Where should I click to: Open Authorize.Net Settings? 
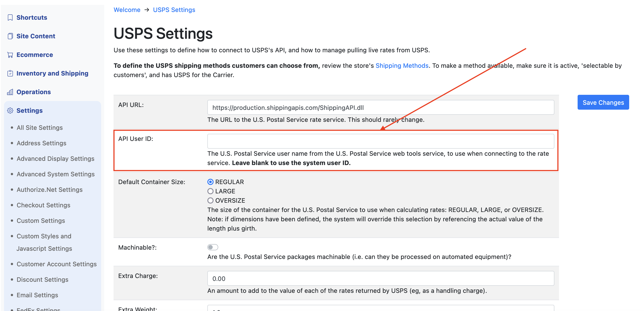(50, 189)
